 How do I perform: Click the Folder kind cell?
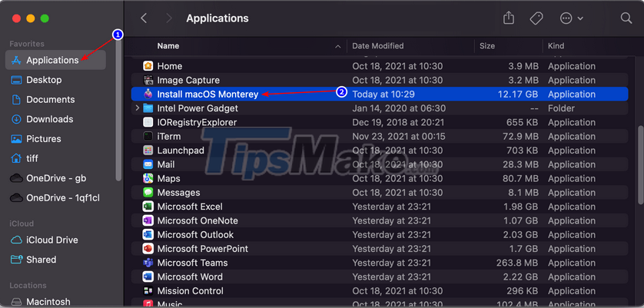click(x=562, y=108)
